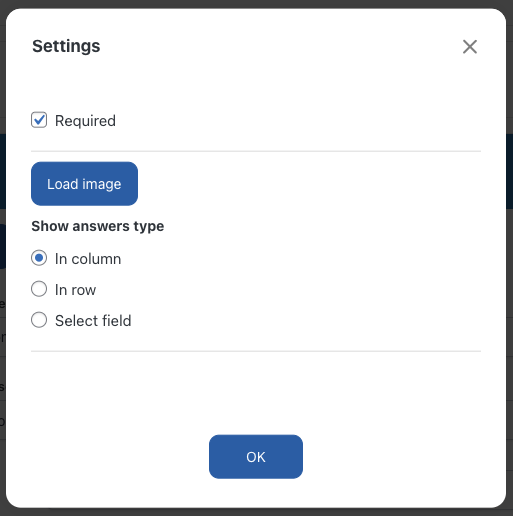Viewport: 513px width, 516px height.
Task: Click the empty circle beside Select field
Action: (x=39, y=320)
